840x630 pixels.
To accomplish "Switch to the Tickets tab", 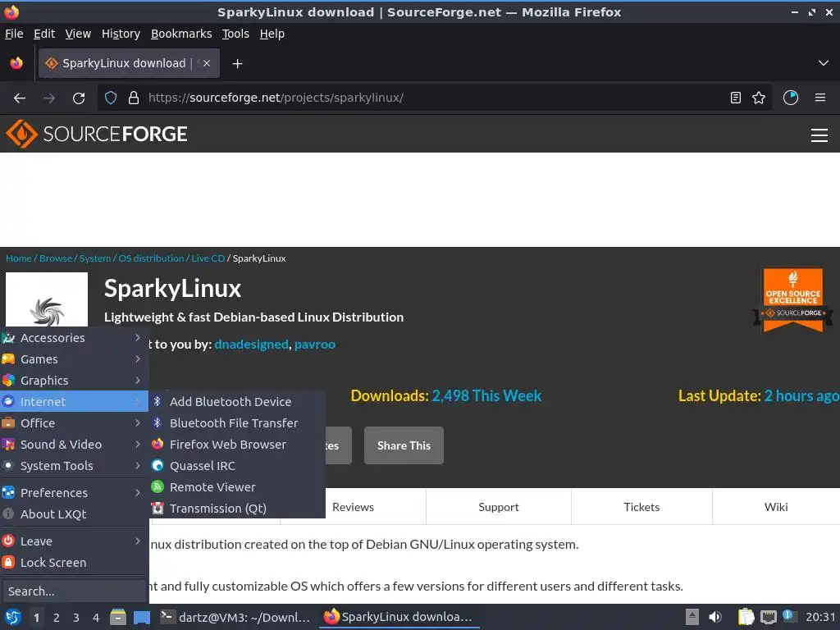I will tap(641, 507).
